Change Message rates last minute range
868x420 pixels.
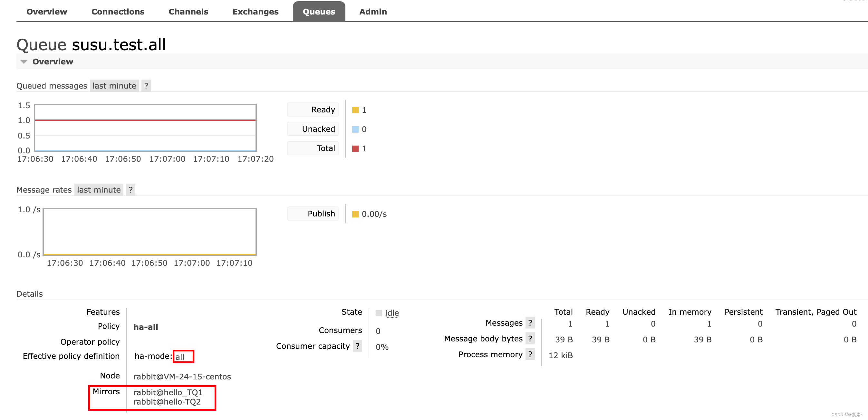click(x=99, y=190)
